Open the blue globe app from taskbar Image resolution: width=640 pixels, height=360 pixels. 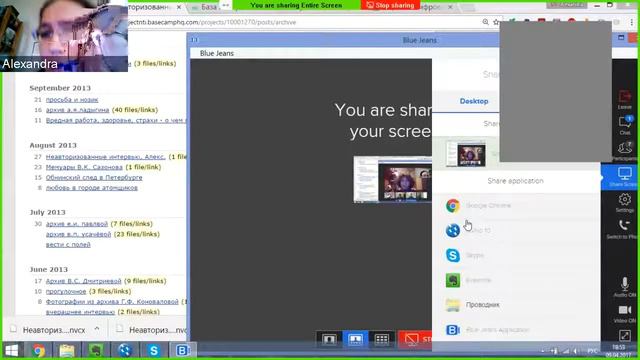click(124, 351)
